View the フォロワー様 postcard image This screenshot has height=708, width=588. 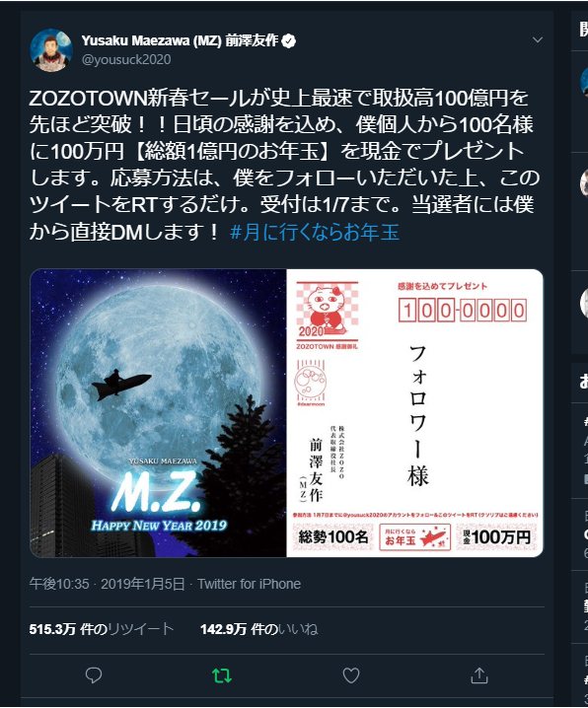coord(414,413)
